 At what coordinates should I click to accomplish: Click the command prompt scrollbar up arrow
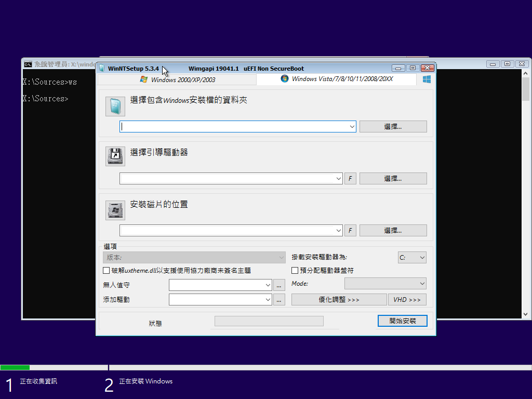[526, 73]
